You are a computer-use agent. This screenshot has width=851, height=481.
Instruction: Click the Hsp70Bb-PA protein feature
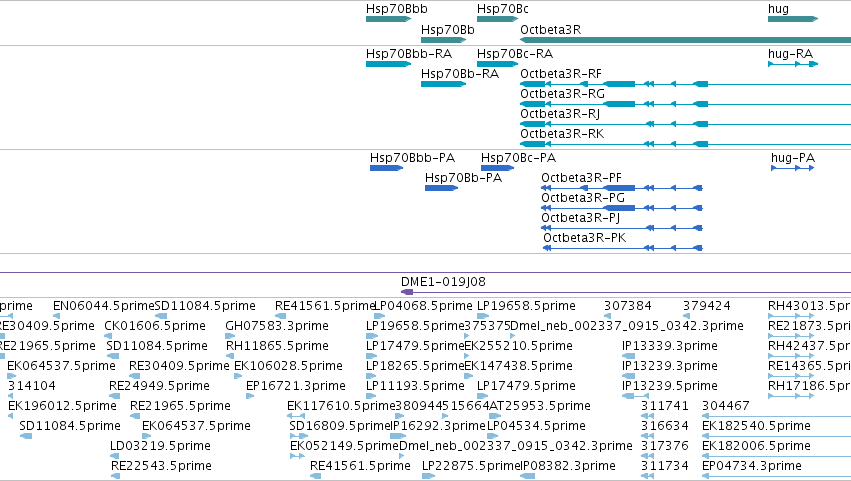click(x=441, y=188)
